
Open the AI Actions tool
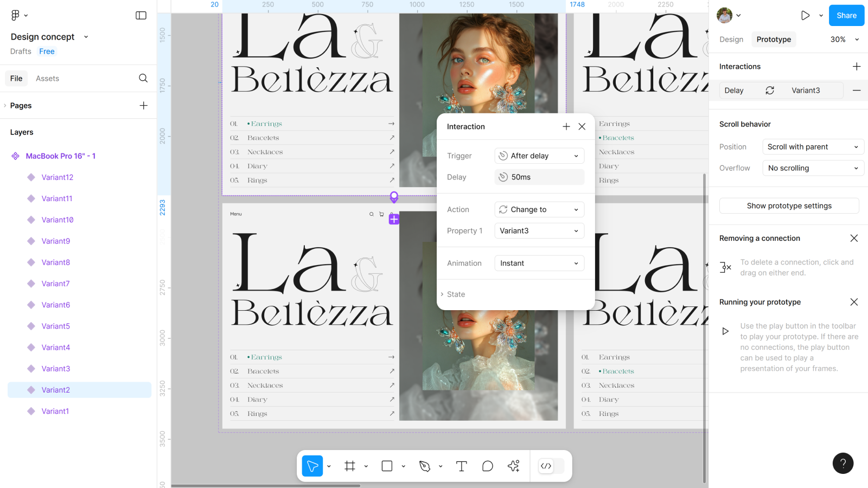click(514, 466)
